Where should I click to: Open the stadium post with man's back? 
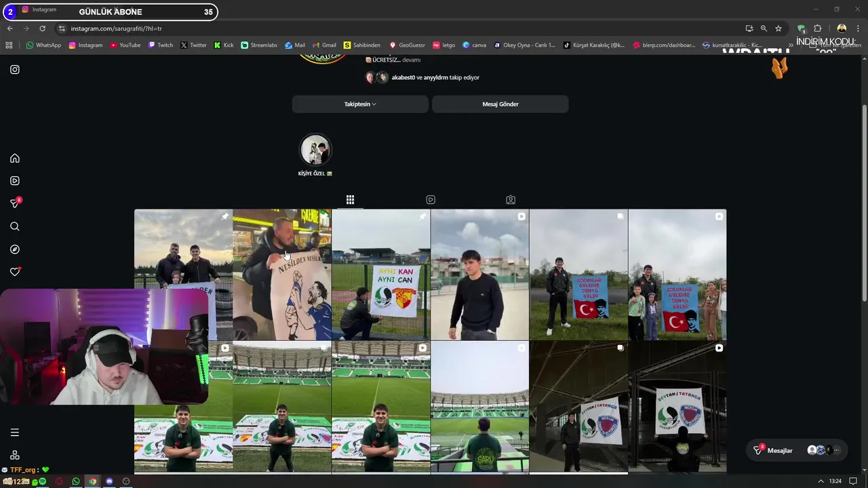[479, 406]
